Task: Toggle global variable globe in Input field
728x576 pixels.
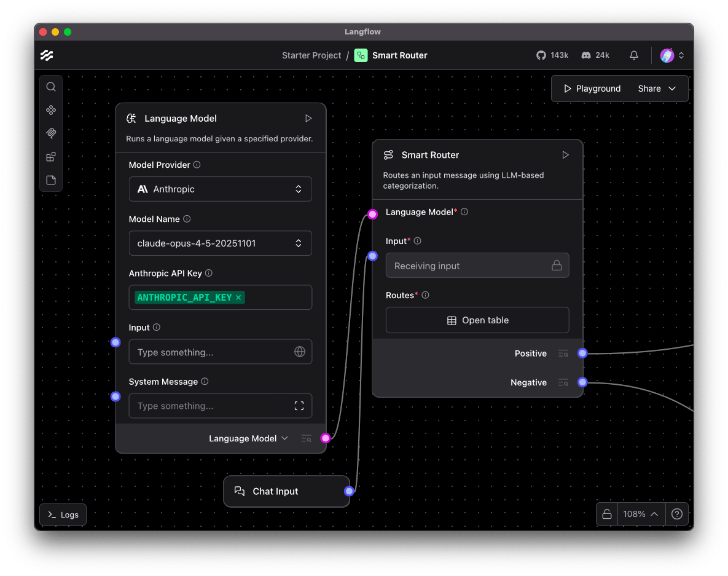Action: 299,352
